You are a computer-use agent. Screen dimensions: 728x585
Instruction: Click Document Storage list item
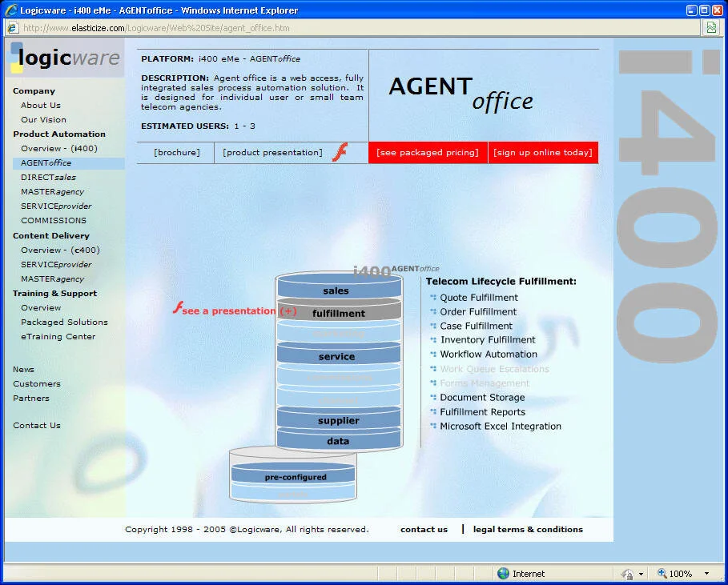(x=482, y=398)
